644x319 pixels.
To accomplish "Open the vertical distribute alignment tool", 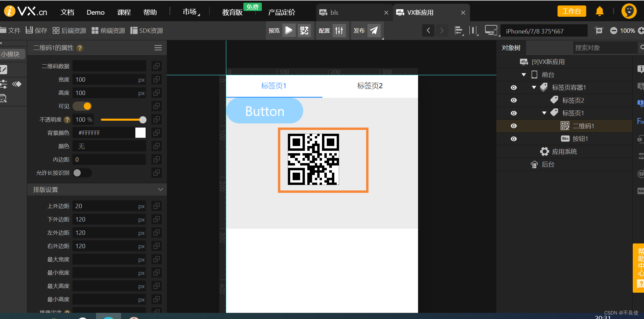I will click(474, 31).
